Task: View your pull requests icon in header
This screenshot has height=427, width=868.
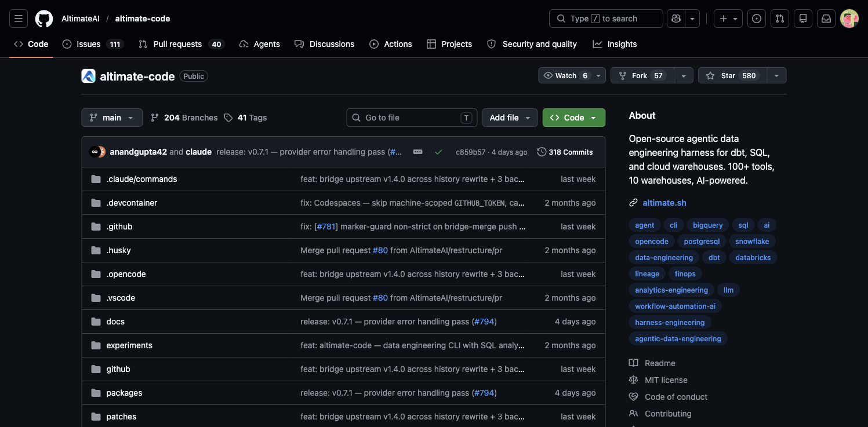Action: click(x=780, y=19)
